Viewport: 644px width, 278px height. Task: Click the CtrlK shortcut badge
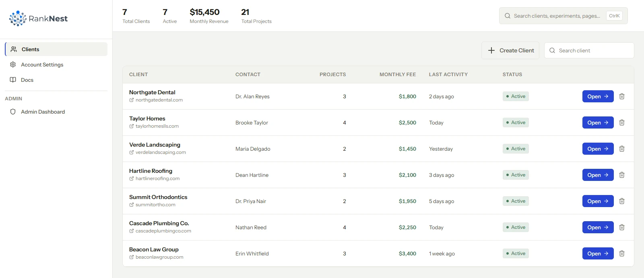coord(614,16)
